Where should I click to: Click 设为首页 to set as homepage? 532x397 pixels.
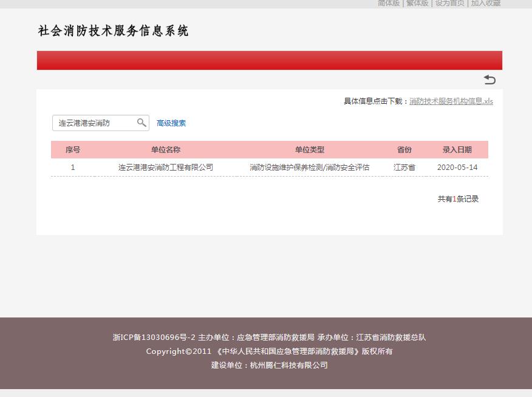pyautogui.click(x=449, y=4)
